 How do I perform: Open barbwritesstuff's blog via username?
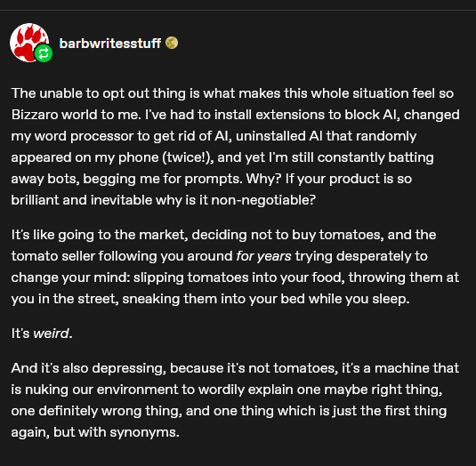click(x=110, y=44)
